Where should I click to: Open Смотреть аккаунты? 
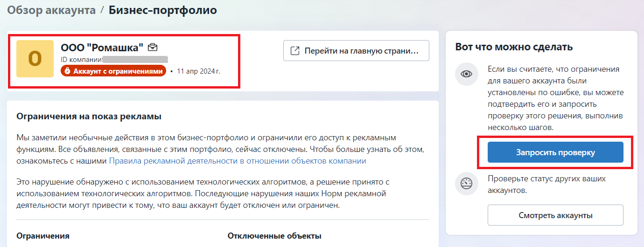point(555,215)
